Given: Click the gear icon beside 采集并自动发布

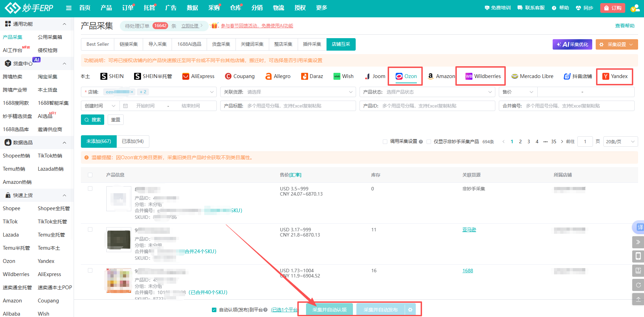Looking at the screenshot, I should (410, 310).
